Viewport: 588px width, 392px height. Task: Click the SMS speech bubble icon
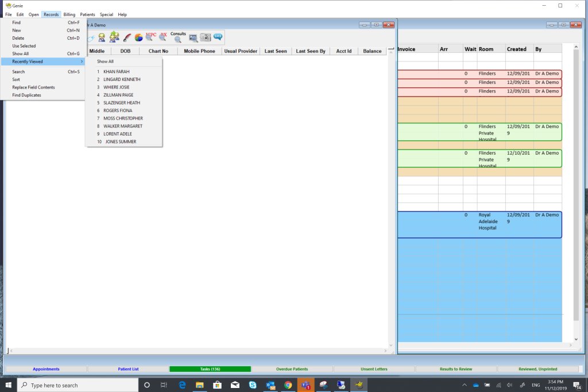click(218, 36)
